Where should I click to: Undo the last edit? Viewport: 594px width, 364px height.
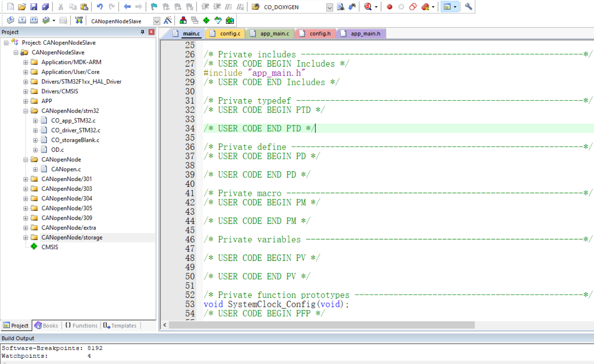(100, 7)
